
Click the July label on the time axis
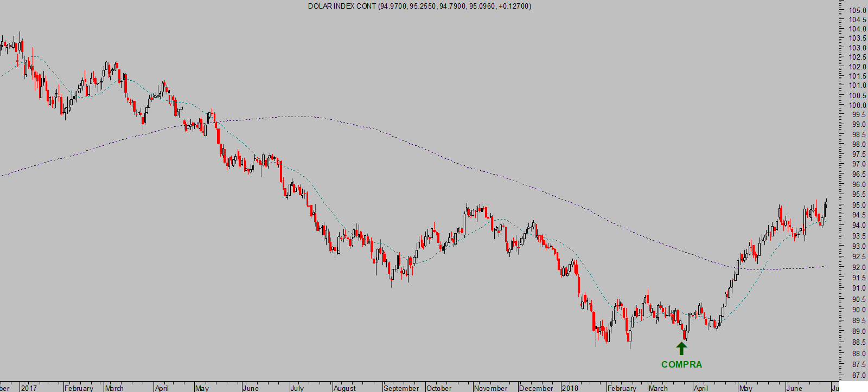297,388
